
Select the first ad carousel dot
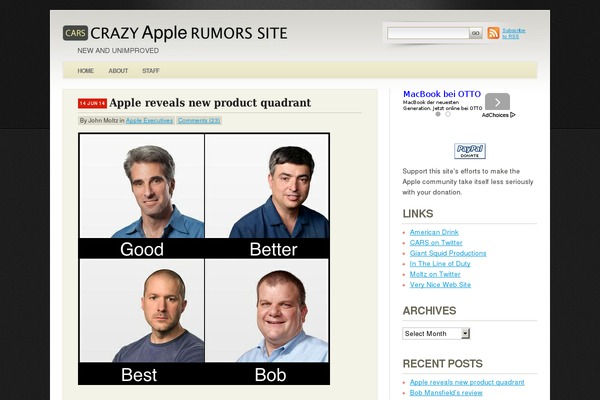[x=438, y=114]
